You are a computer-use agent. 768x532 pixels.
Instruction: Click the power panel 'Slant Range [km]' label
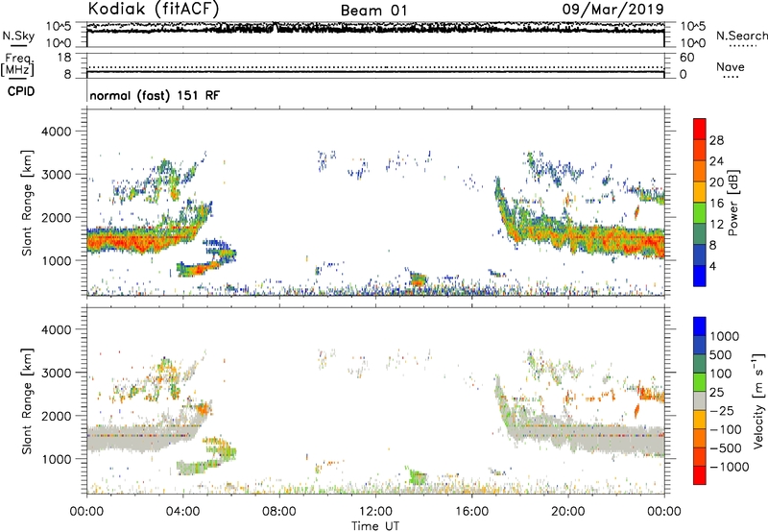[x=27, y=203]
